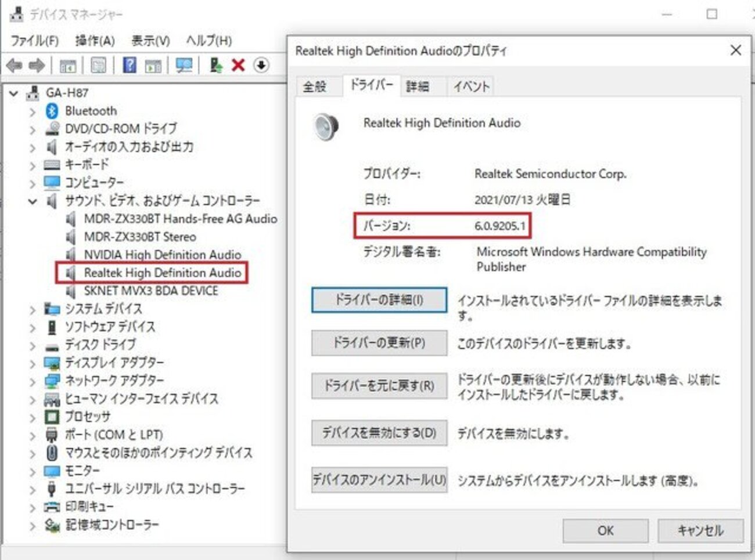Select ソフトウェア デバイス tree item
The height and width of the screenshot is (560, 755).
[x=110, y=327]
